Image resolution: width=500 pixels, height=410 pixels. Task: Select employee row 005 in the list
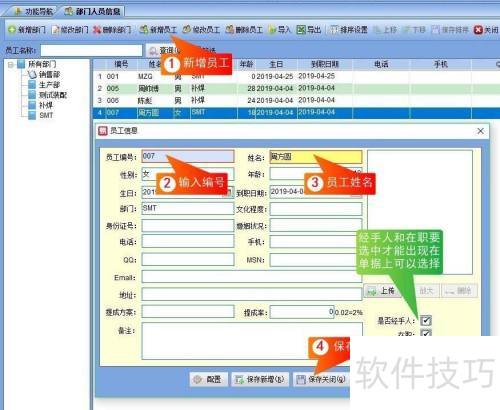(x=296, y=89)
